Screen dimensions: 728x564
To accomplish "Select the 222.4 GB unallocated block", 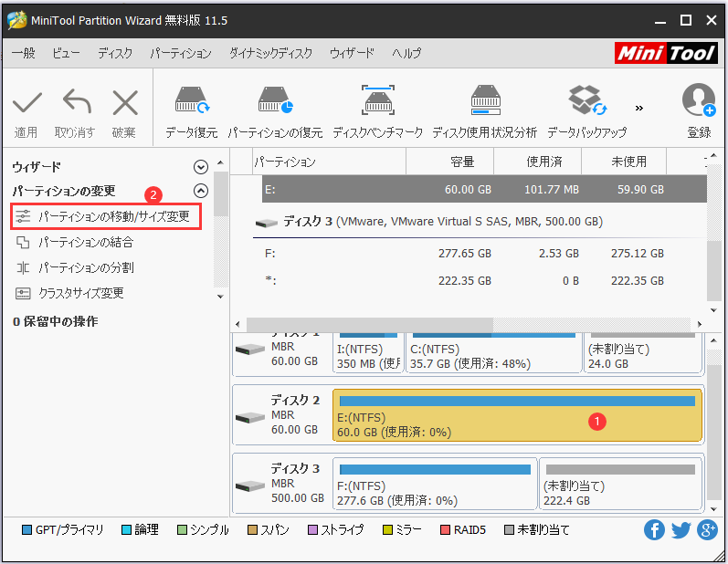I will [x=621, y=484].
